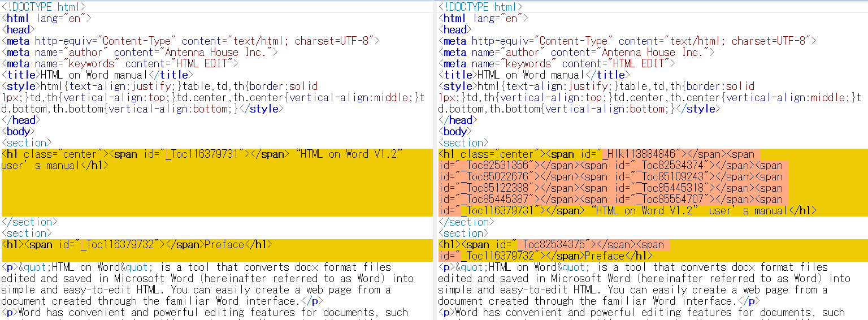Click "Word has convenient and powerful" line in left pane
Image resolution: width=868 pixels, height=320 pixels.
(205, 312)
